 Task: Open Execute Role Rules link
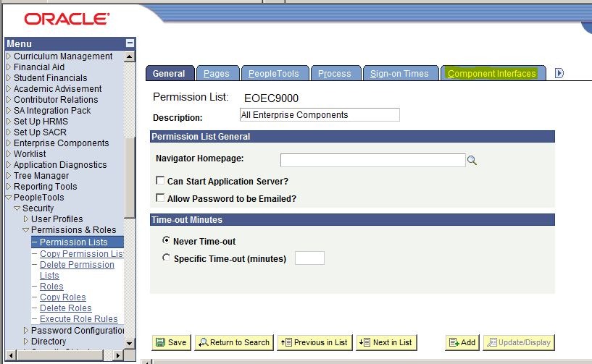tap(79, 319)
